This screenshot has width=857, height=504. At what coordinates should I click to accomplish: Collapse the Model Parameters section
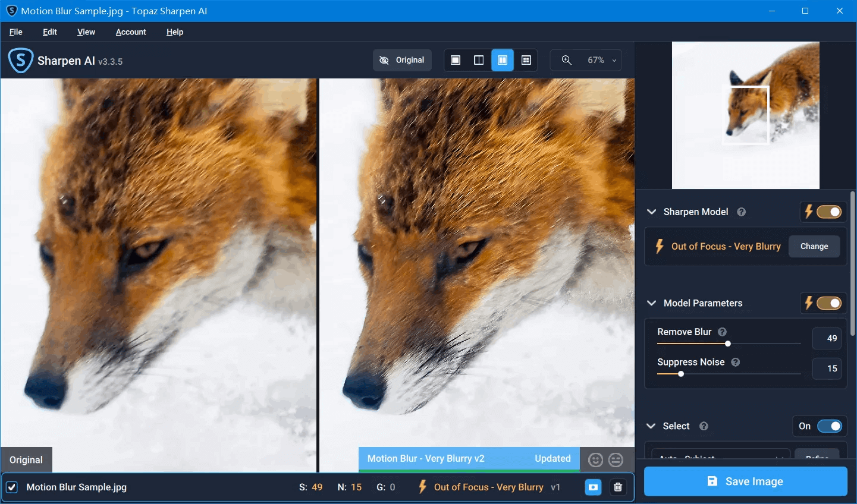click(x=651, y=303)
